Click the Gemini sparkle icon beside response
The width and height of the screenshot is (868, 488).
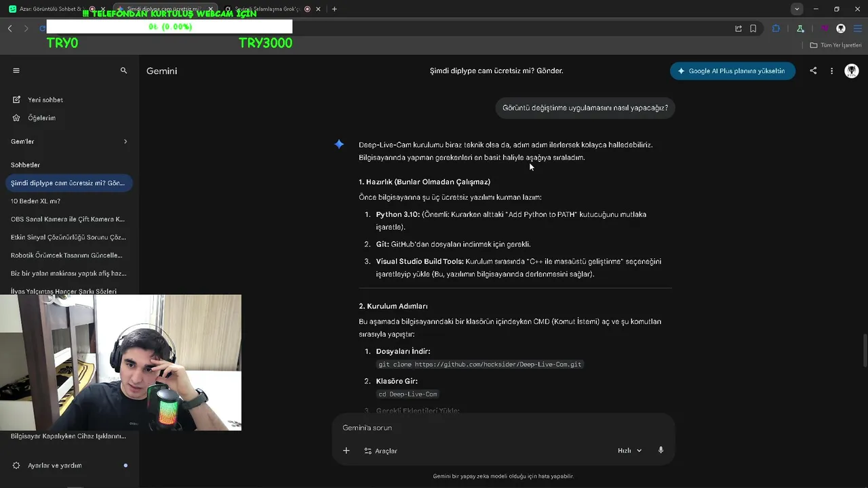pos(339,144)
